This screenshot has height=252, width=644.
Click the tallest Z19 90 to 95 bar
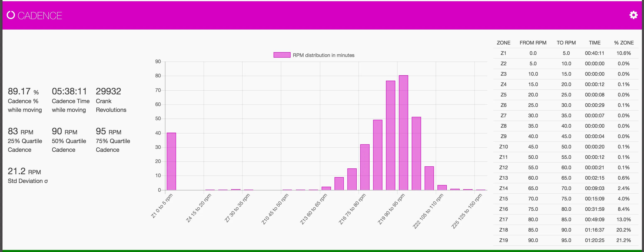click(403, 133)
